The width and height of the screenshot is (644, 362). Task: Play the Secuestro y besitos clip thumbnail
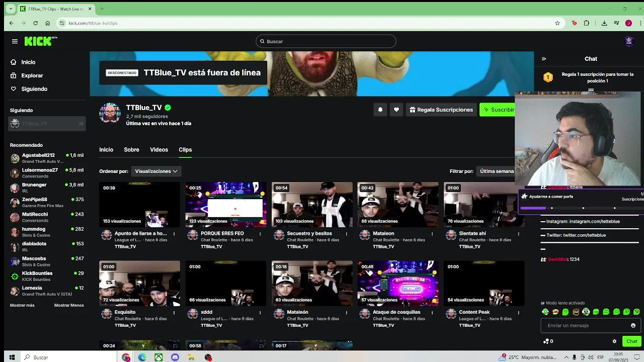(312, 205)
